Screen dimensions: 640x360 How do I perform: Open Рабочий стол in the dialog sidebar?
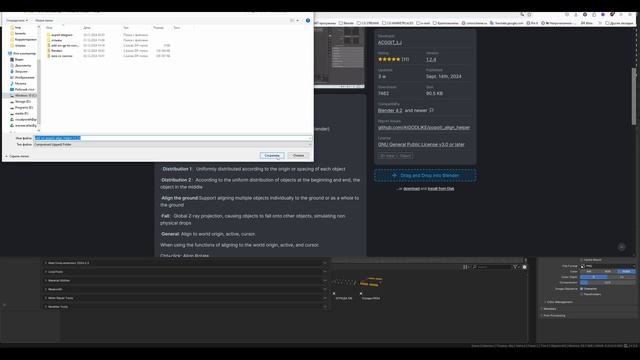(x=24, y=89)
